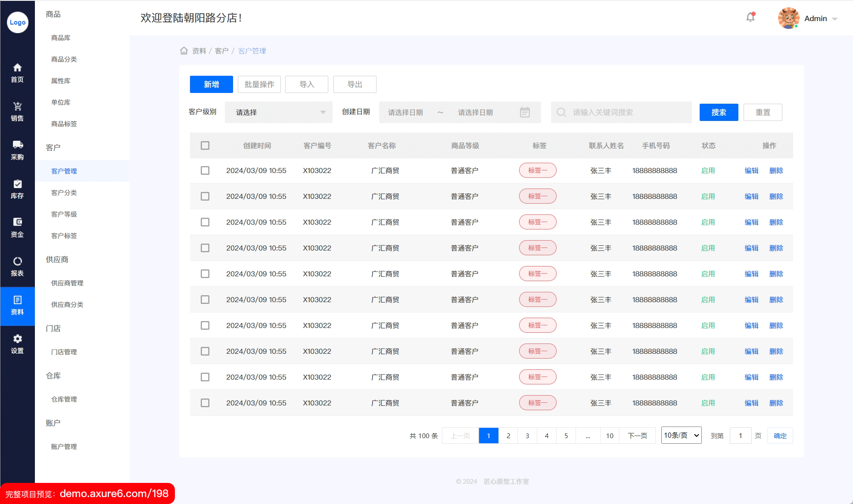Click 编辑 in the first row
The width and height of the screenshot is (853, 504).
click(x=752, y=170)
